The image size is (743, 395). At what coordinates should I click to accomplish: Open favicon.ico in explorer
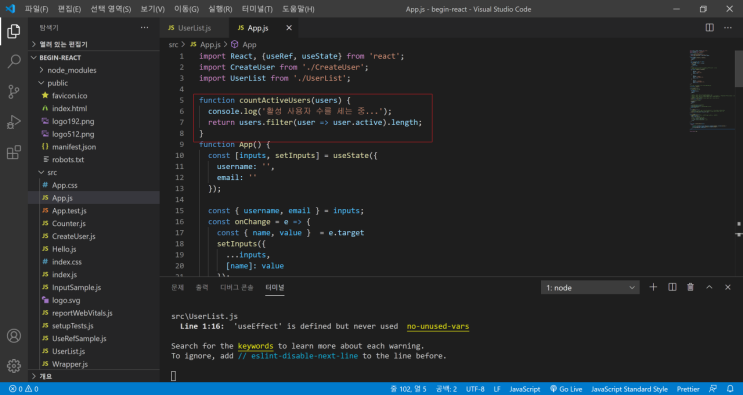(69, 96)
